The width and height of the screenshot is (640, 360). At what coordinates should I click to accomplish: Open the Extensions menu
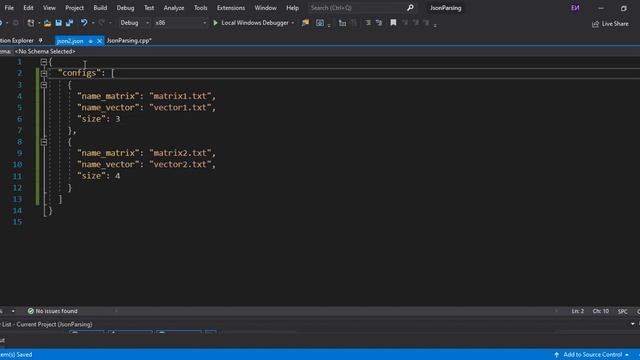[x=231, y=8]
